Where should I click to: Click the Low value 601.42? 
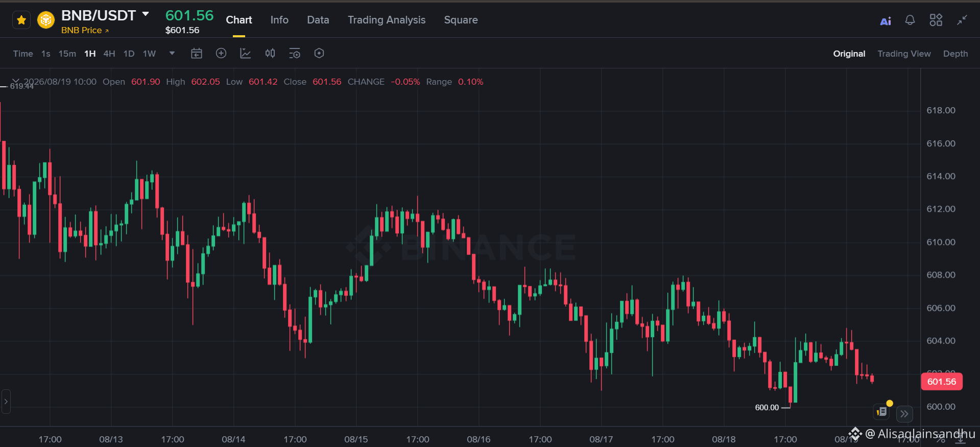(x=263, y=82)
